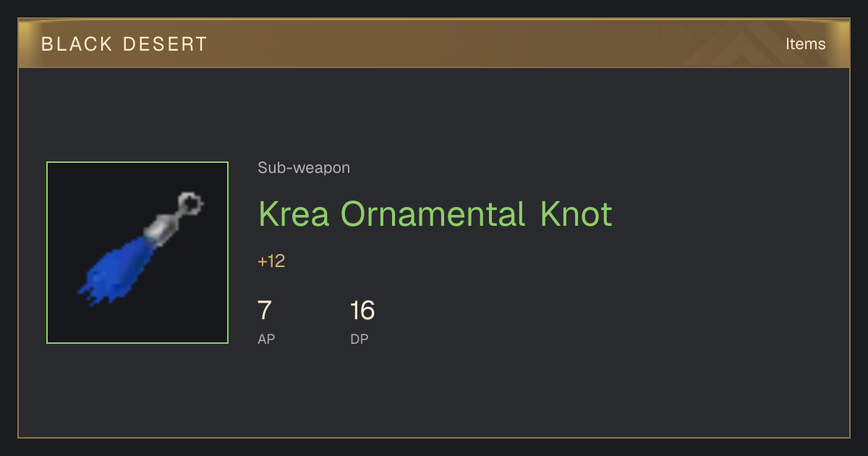Viewport: 868px width, 456px height.
Task: Click the AP stat label
Action: 266,339
